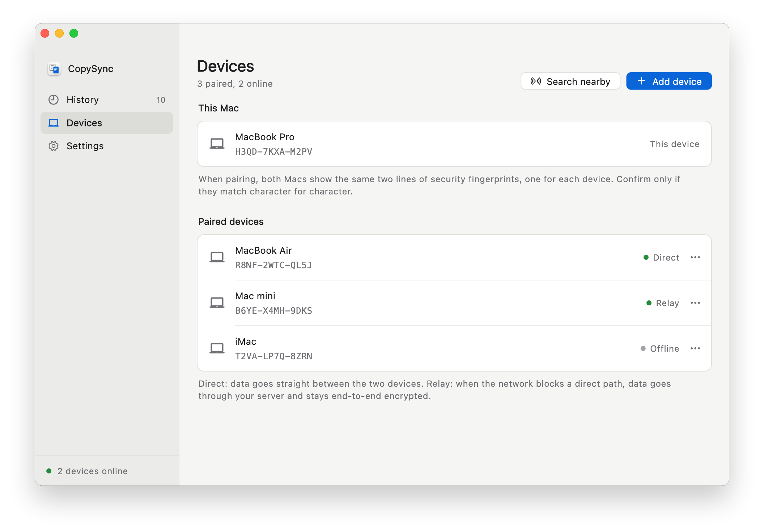Click the History clock icon
Viewport: 764px width, 532px height.
pyautogui.click(x=54, y=100)
